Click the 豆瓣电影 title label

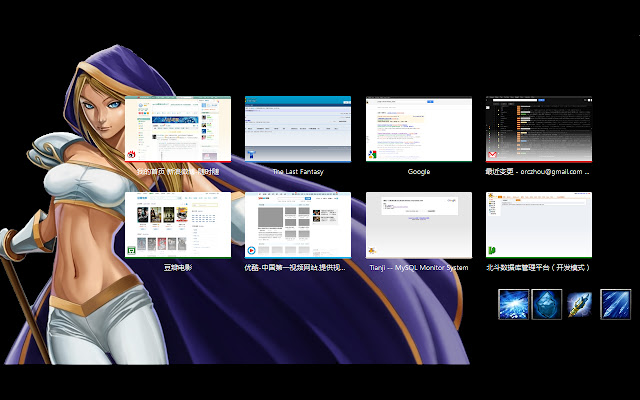click(178, 268)
